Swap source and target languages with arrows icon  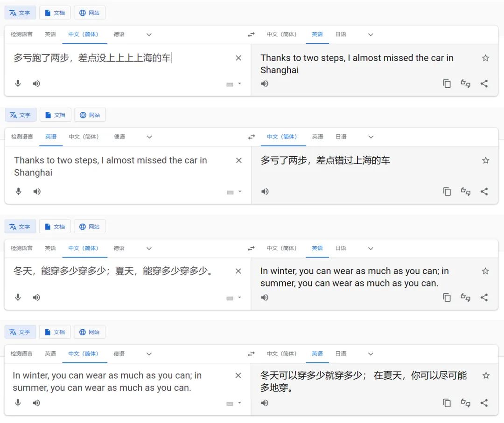[x=251, y=34]
